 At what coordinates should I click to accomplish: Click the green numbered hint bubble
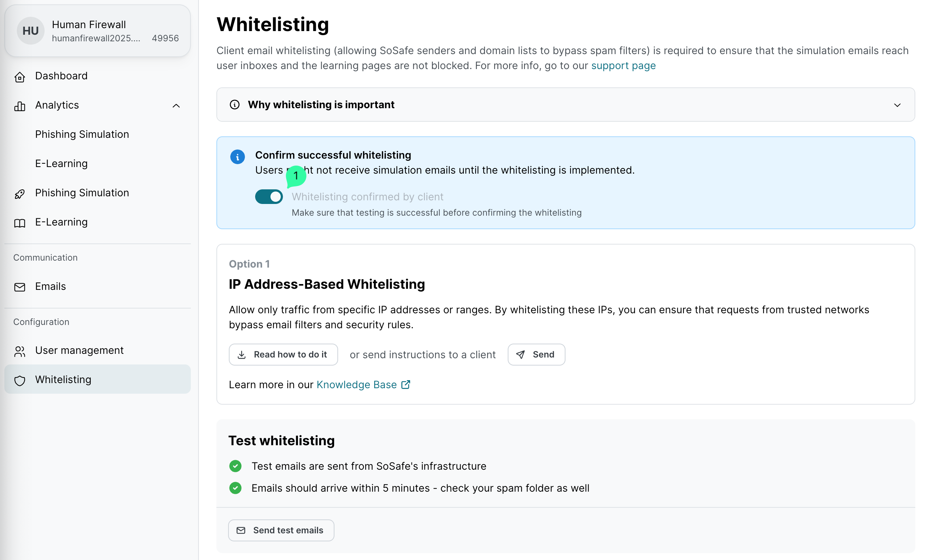[296, 175]
